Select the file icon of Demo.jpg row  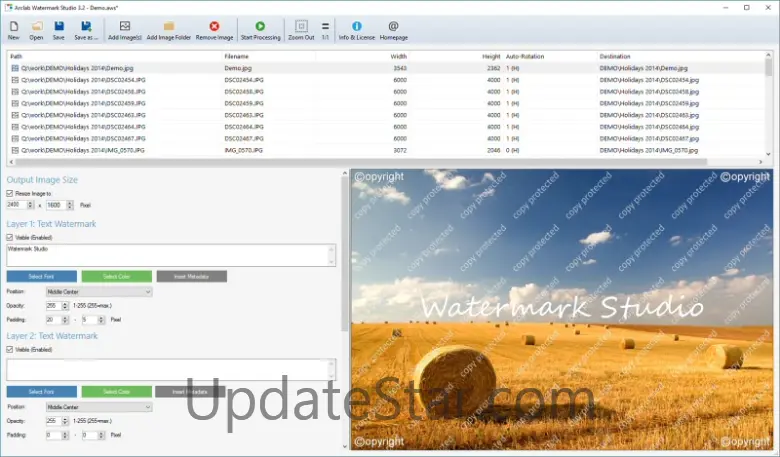click(15, 68)
